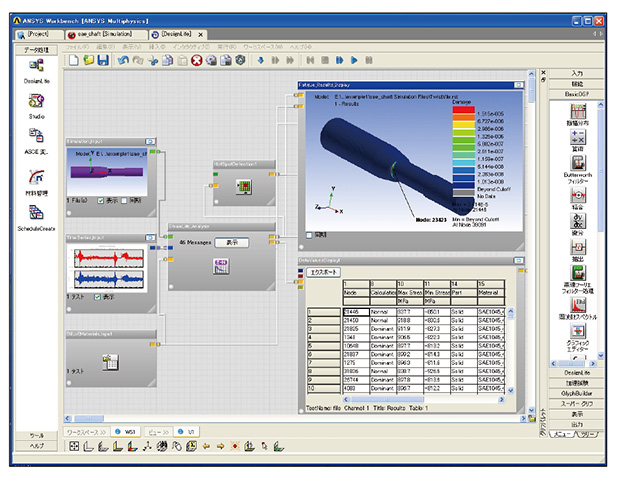Expand the DesignLife palette section

tap(577, 372)
